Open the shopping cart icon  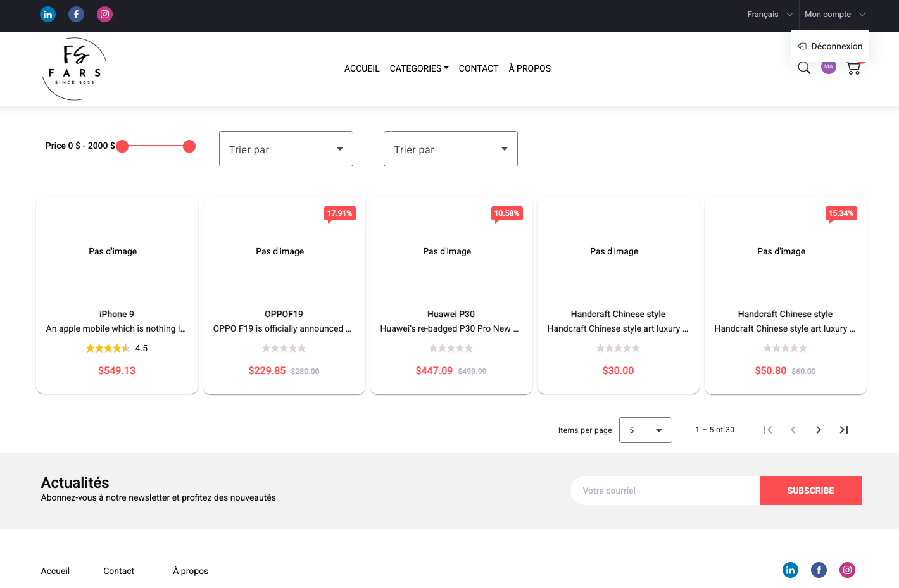(853, 68)
